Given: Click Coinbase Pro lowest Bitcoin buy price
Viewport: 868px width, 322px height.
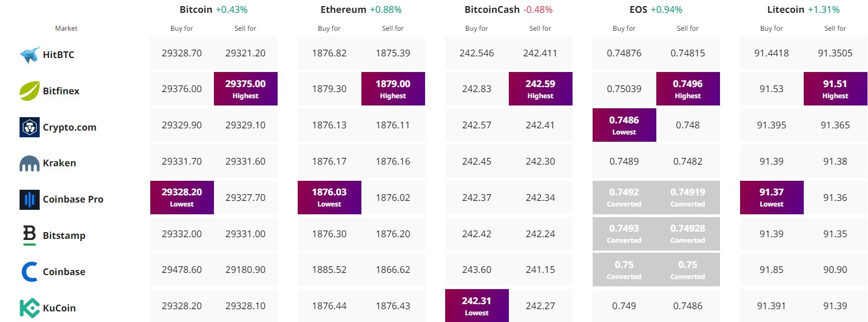Looking at the screenshot, I should (x=182, y=197).
